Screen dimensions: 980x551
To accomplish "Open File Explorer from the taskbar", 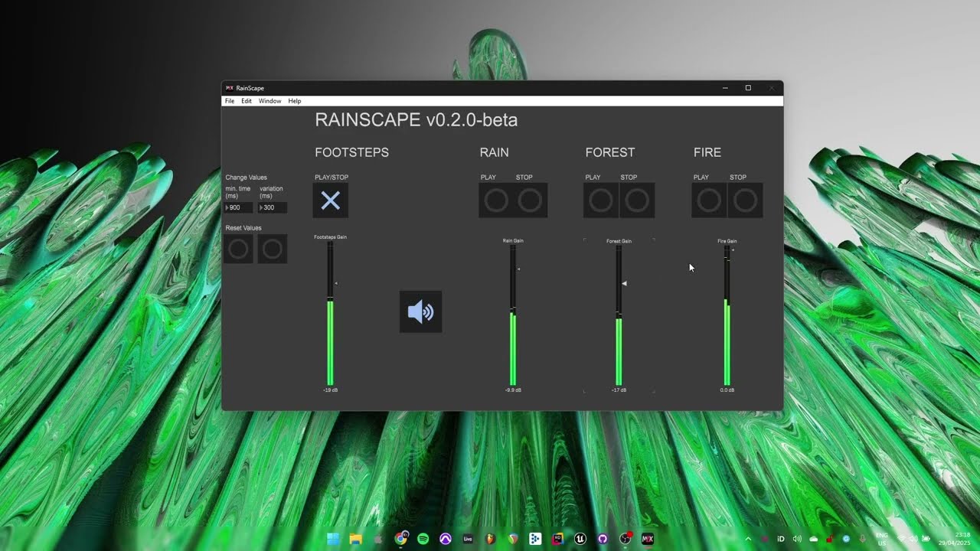I will coord(355,539).
